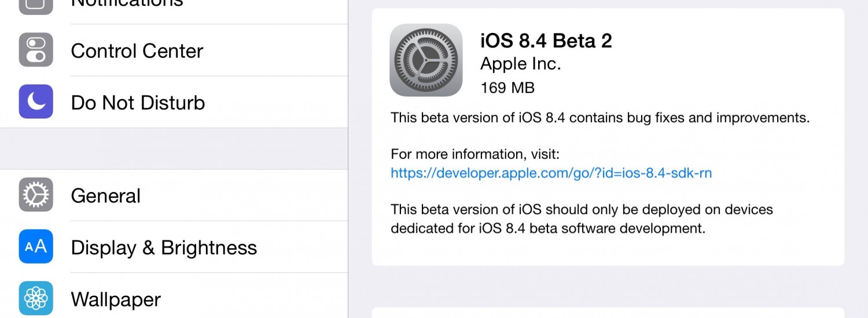Tap the Display & Brightness AA icon

click(x=36, y=247)
